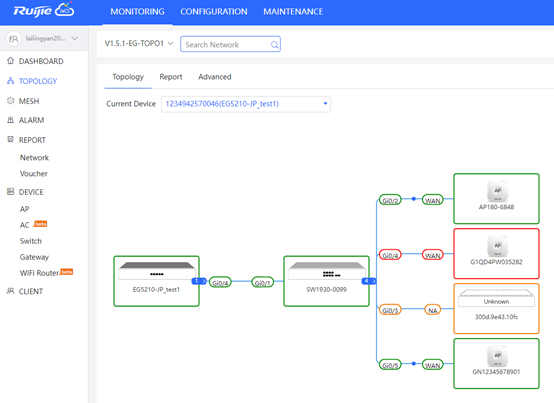Switch to the Topology tab

click(x=128, y=77)
